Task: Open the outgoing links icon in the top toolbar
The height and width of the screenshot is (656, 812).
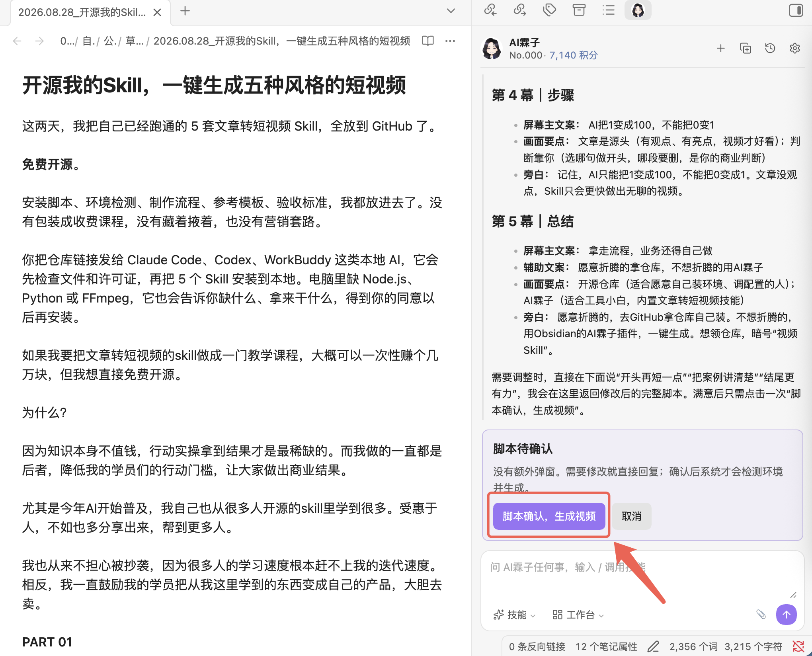Action: click(x=520, y=10)
